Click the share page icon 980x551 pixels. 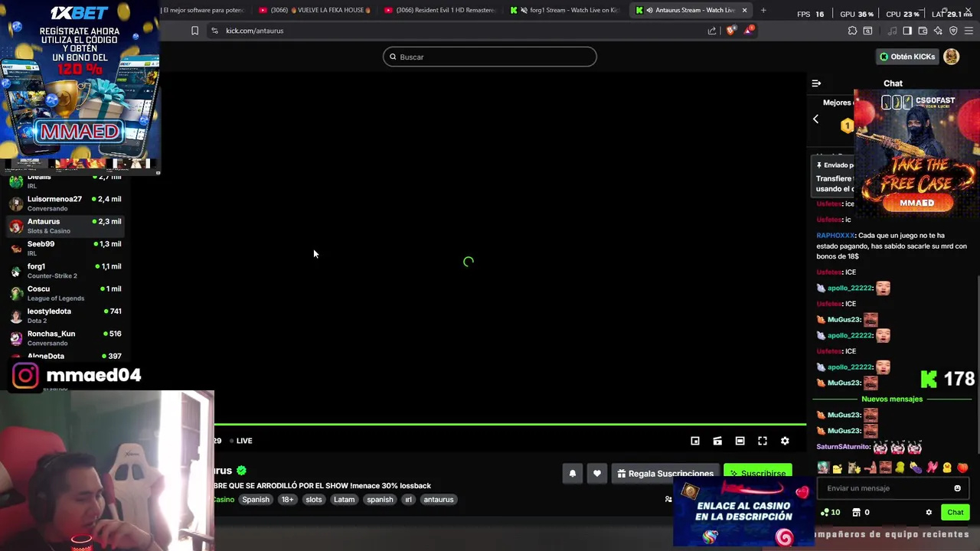[712, 31]
